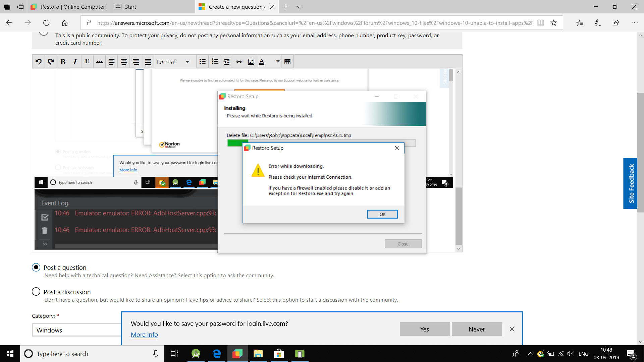Toggle bold formatting
Viewport: 644px width, 362px height.
coord(63,62)
